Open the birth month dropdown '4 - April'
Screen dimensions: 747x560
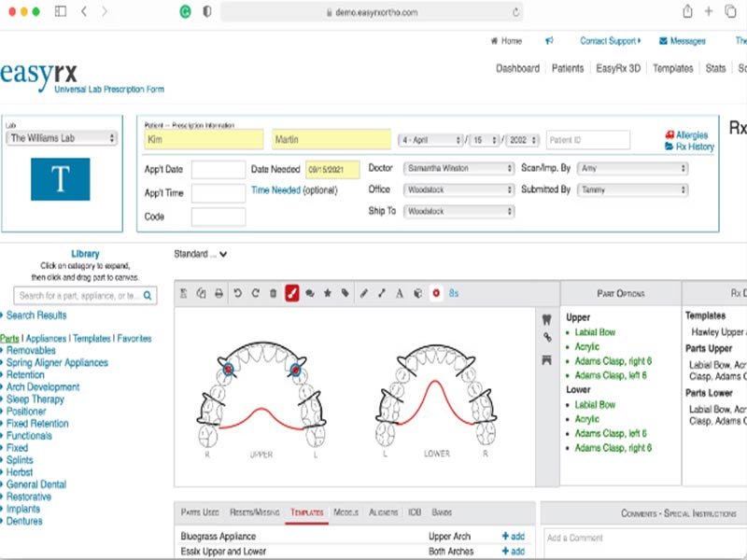click(430, 140)
